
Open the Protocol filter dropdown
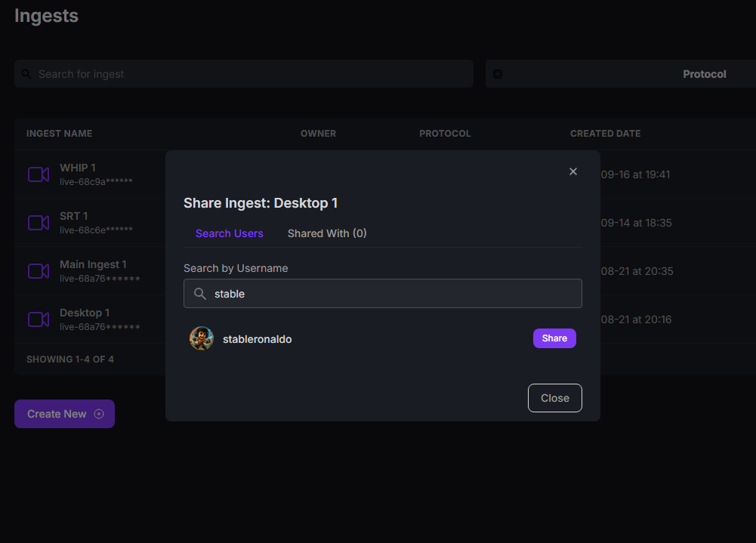pos(704,74)
